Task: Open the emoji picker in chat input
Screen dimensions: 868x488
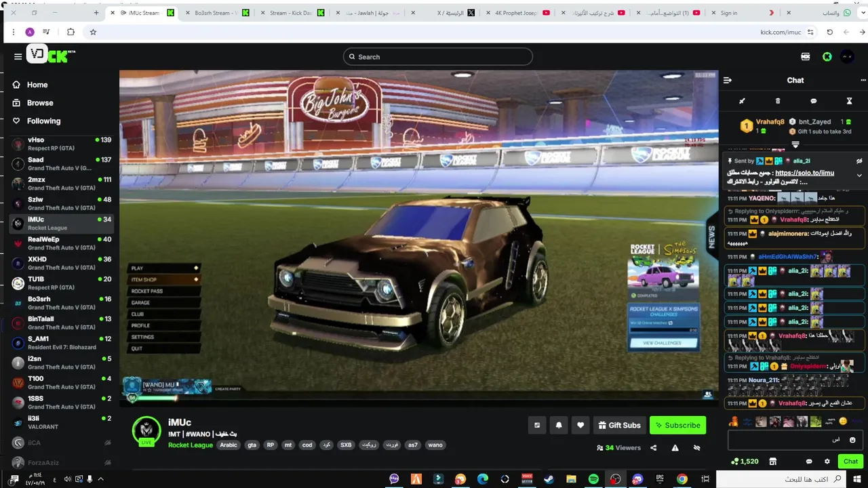Action: point(852,440)
